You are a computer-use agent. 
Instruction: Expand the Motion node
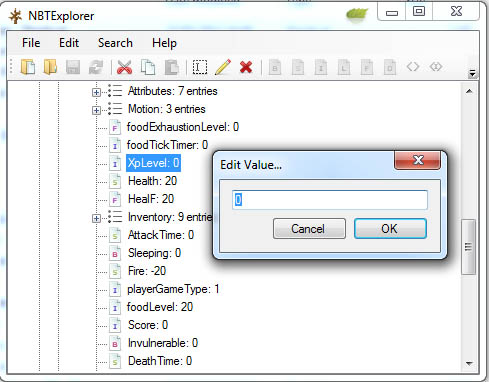[x=96, y=110]
